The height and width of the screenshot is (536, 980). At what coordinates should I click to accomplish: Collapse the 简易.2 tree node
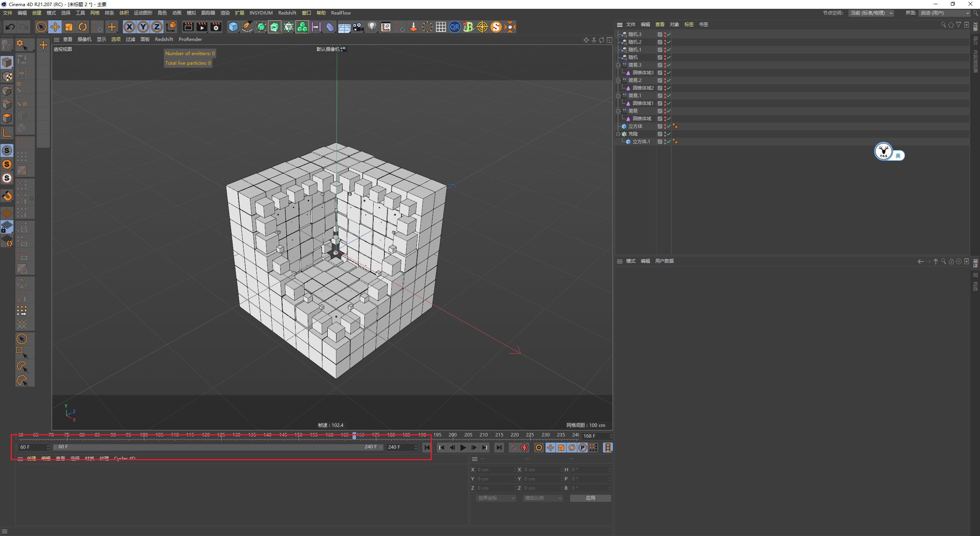pyautogui.click(x=618, y=80)
